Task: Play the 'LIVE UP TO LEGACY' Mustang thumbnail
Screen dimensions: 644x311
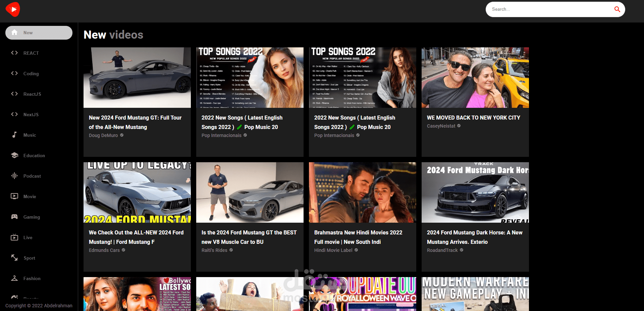Action: [x=137, y=192]
